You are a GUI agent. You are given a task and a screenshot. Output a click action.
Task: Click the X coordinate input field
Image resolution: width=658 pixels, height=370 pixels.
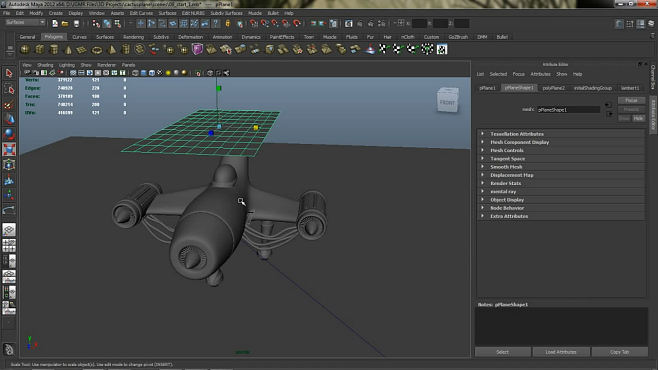(419, 23)
